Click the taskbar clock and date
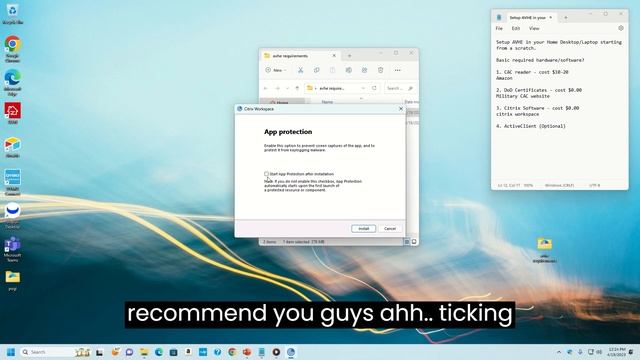 tap(616, 352)
